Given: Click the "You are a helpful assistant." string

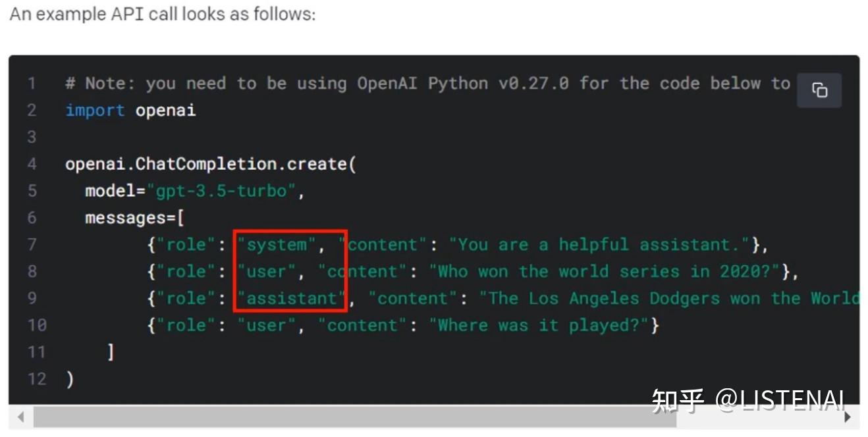Looking at the screenshot, I should [x=599, y=245].
